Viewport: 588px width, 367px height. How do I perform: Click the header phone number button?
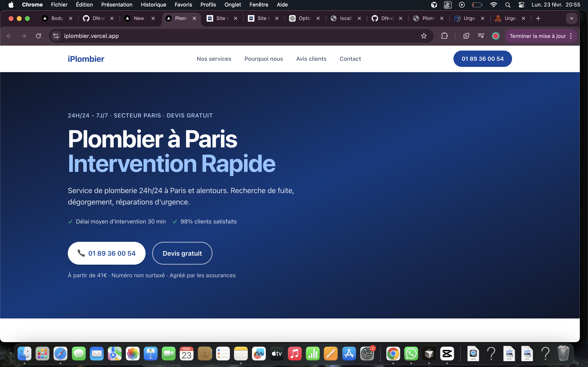pyautogui.click(x=482, y=59)
